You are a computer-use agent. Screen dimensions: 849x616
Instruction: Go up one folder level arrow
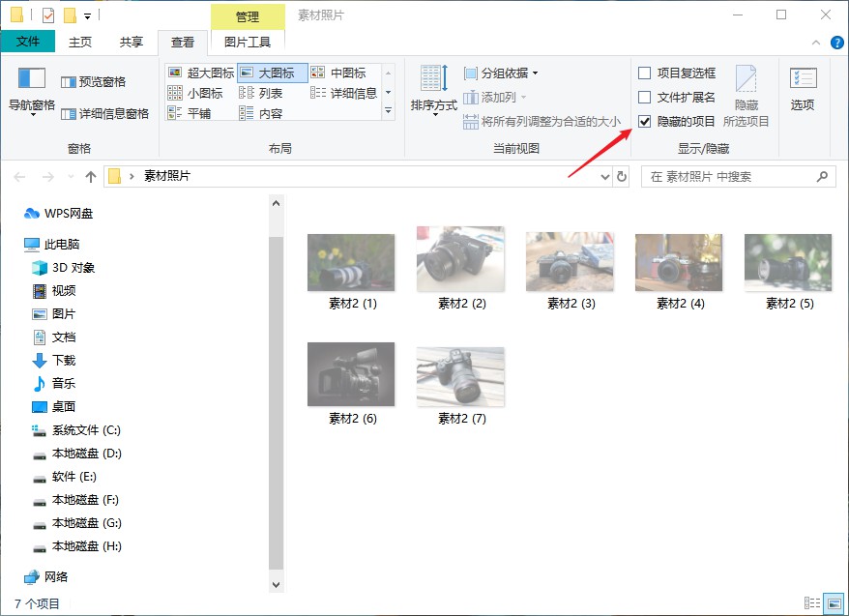[x=91, y=176]
